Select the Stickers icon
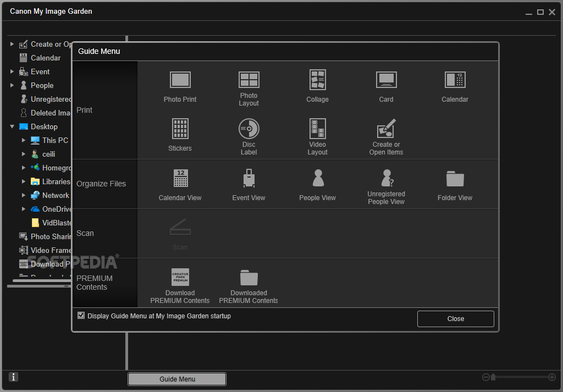Image resolution: width=563 pixels, height=392 pixels. [180, 129]
